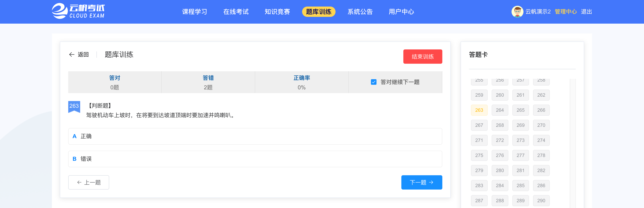
Task: Toggle 答对继续下一题 checkbox
Action: point(374,82)
